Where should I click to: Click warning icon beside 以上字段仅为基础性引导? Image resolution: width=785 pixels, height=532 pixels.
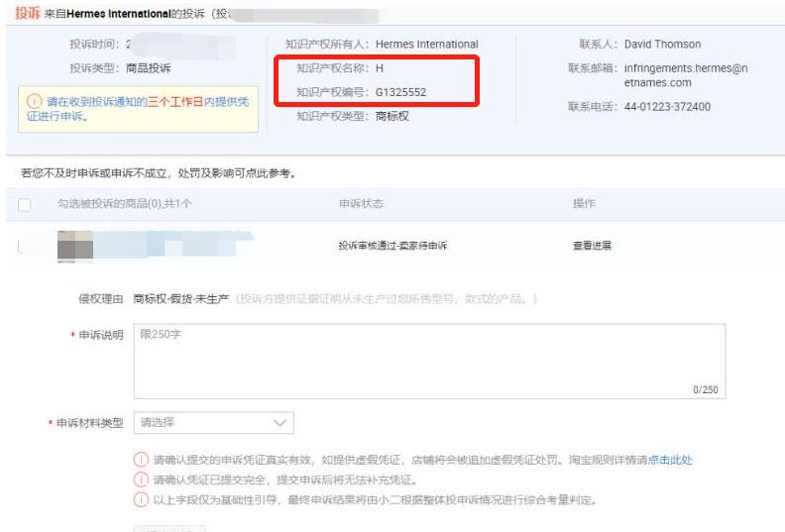point(141,499)
